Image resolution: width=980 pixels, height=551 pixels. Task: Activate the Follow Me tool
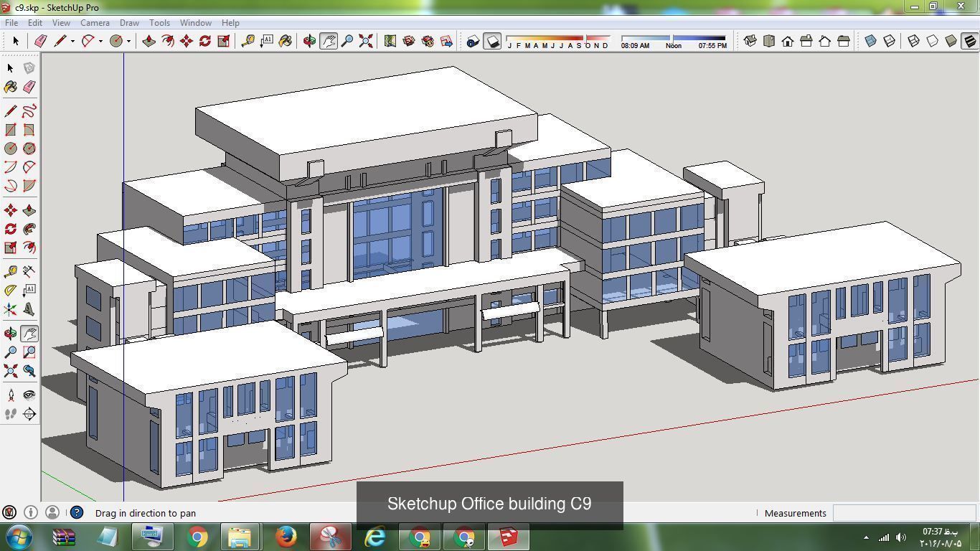click(x=29, y=229)
